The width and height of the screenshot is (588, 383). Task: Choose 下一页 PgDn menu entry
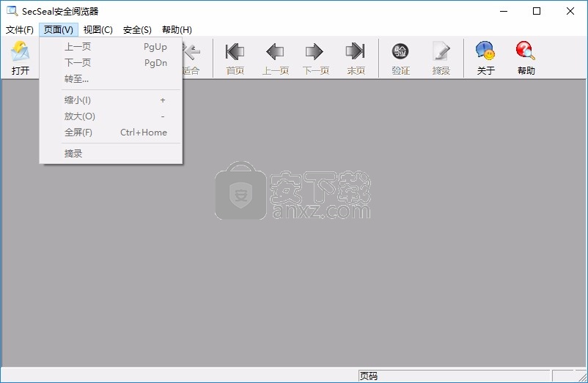[x=111, y=63]
